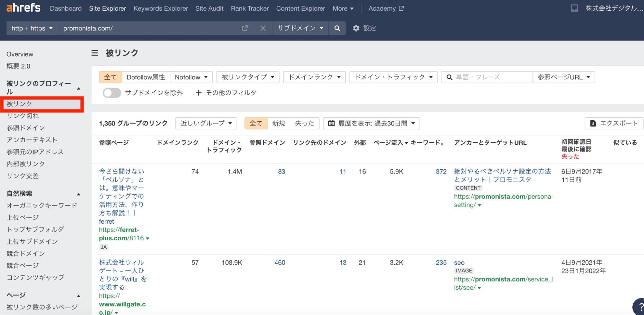Image resolution: width=644 pixels, height=315 pixels.
Task: Open 株式会社ウィルゲート referring page link
Action: pyautogui.click(x=122, y=275)
